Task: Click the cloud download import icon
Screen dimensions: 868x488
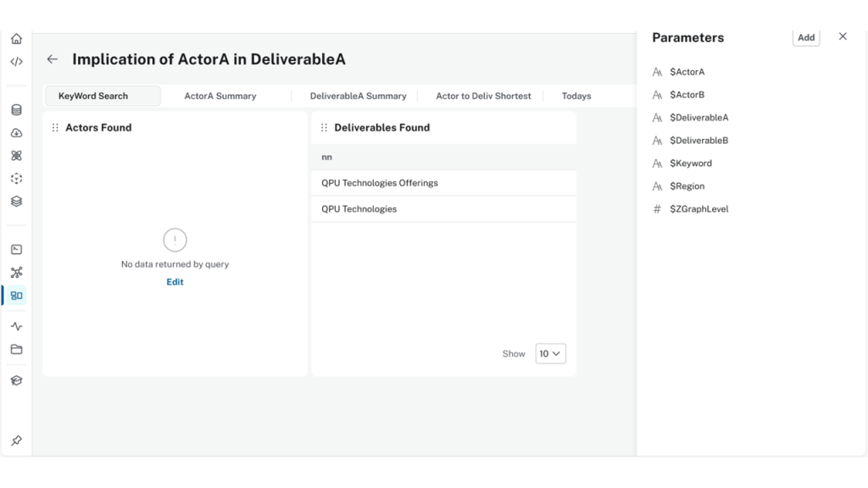Action: point(16,133)
